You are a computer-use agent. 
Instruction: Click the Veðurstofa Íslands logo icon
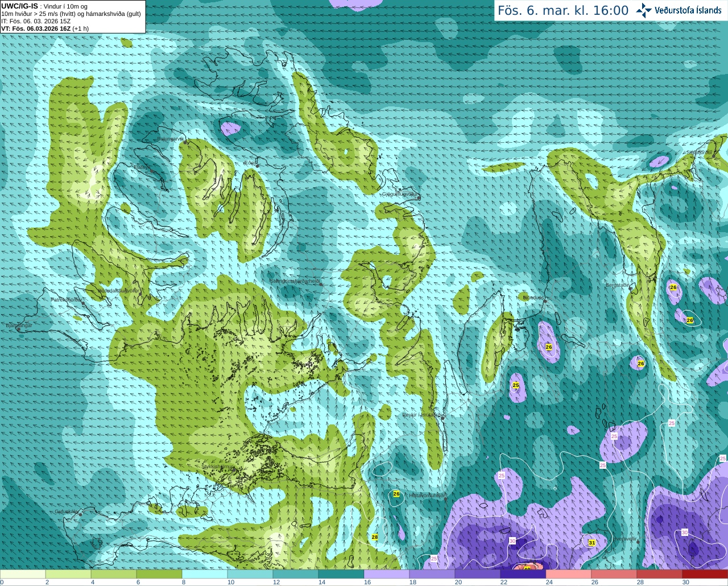coord(644,10)
